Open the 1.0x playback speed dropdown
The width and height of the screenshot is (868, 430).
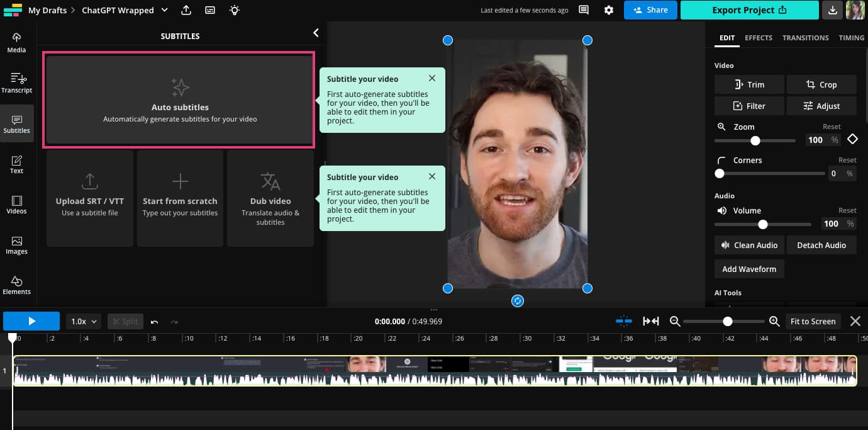84,321
